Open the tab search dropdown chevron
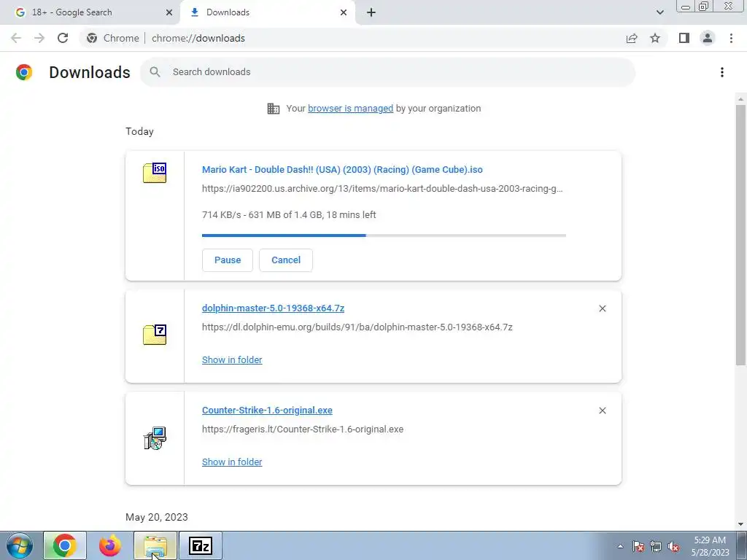Image resolution: width=747 pixels, height=560 pixels. 659,12
